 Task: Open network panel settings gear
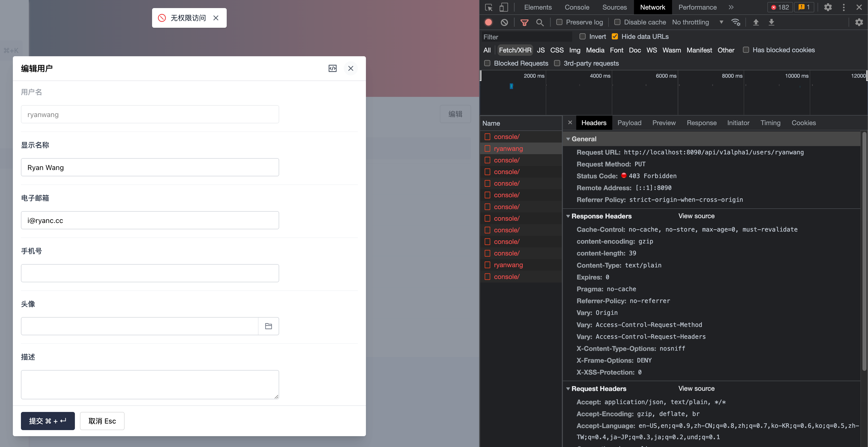click(x=859, y=22)
